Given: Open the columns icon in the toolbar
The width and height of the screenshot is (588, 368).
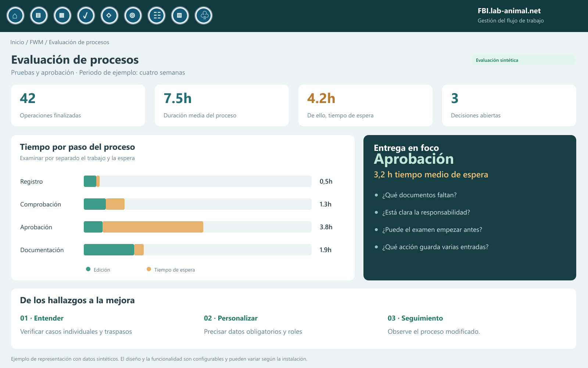Looking at the screenshot, I should pyautogui.click(x=180, y=16).
